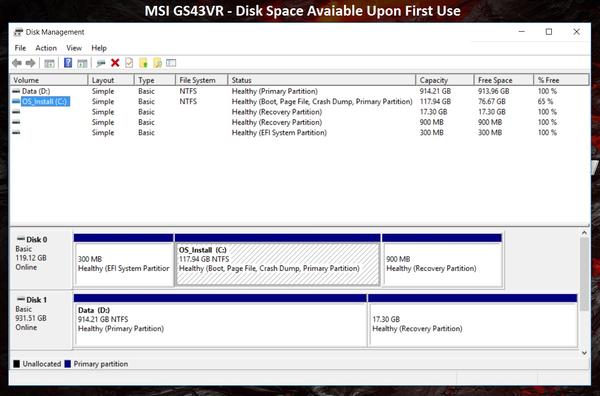Click the Connect/Refresh disk toolbar icon
Screen dimensions: 600x396
101,63
